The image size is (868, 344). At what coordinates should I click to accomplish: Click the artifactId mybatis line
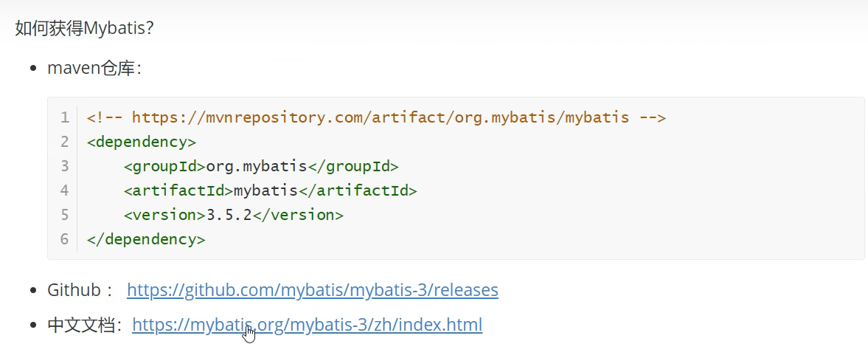(x=270, y=190)
